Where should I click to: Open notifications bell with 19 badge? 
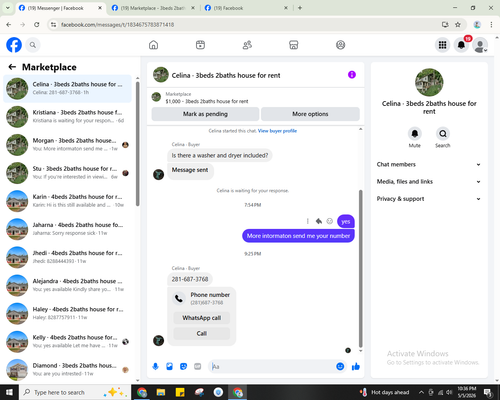click(461, 45)
